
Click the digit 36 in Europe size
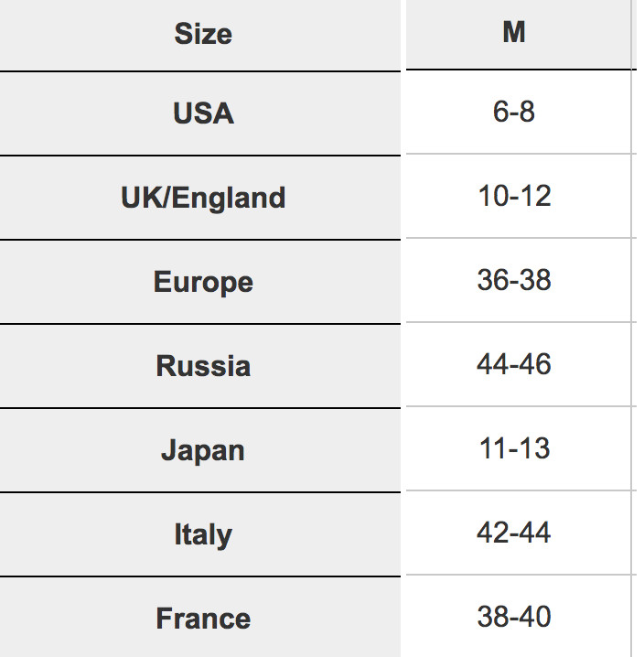click(492, 280)
